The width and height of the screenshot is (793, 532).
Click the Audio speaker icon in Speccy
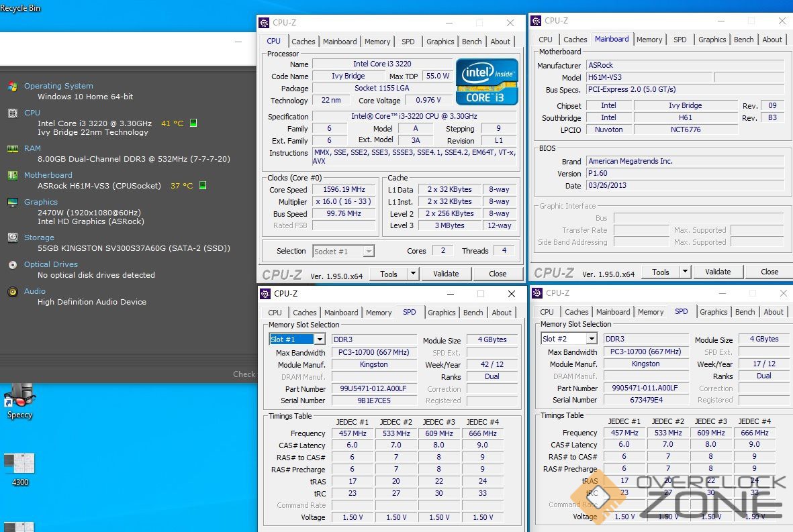(x=12, y=291)
